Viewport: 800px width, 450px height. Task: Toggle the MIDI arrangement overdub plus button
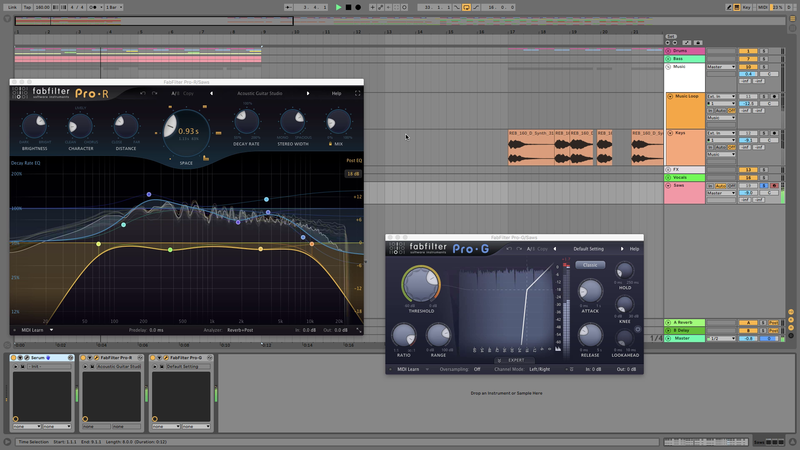coord(372,7)
